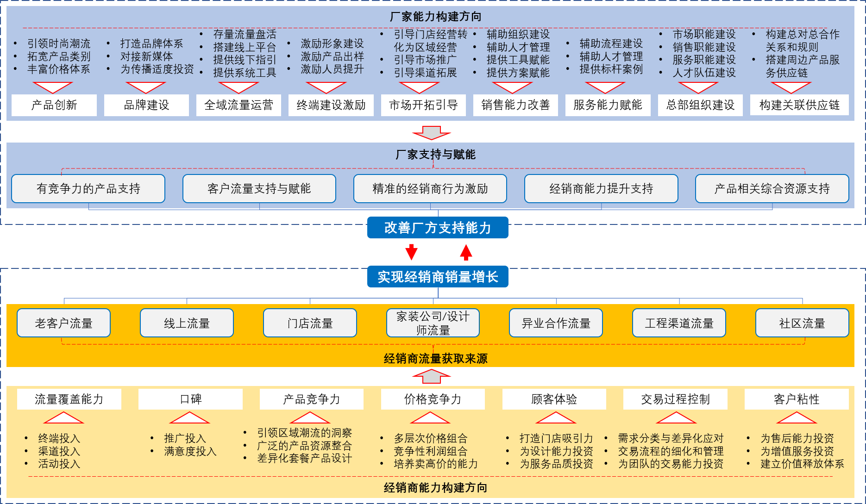This screenshot has width=866, height=504.
Task: Click the 产品创新 box
Action: pyautogui.click(x=54, y=105)
